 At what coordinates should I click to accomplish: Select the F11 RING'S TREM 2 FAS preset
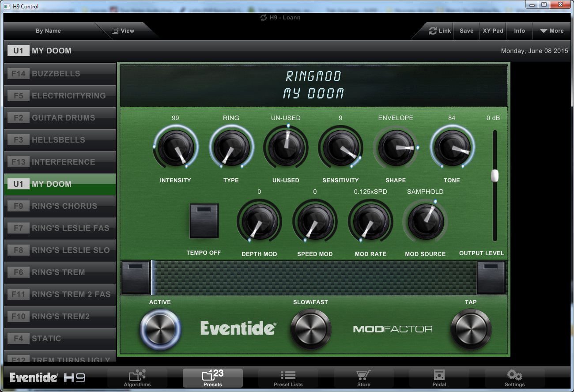[x=60, y=294]
